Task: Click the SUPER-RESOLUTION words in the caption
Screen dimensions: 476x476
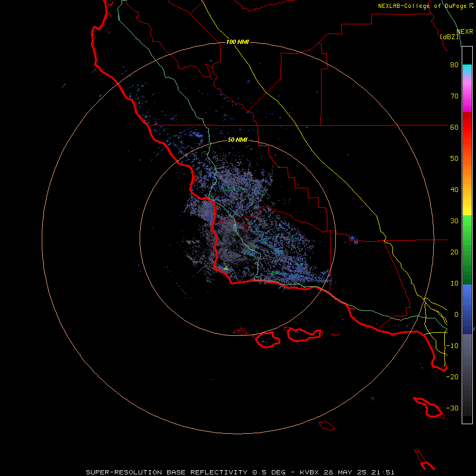Action: [x=124, y=472]
